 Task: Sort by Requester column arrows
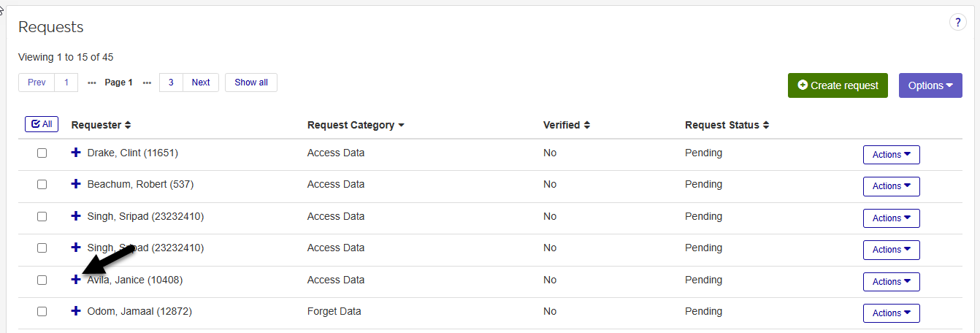coord(128,125)
